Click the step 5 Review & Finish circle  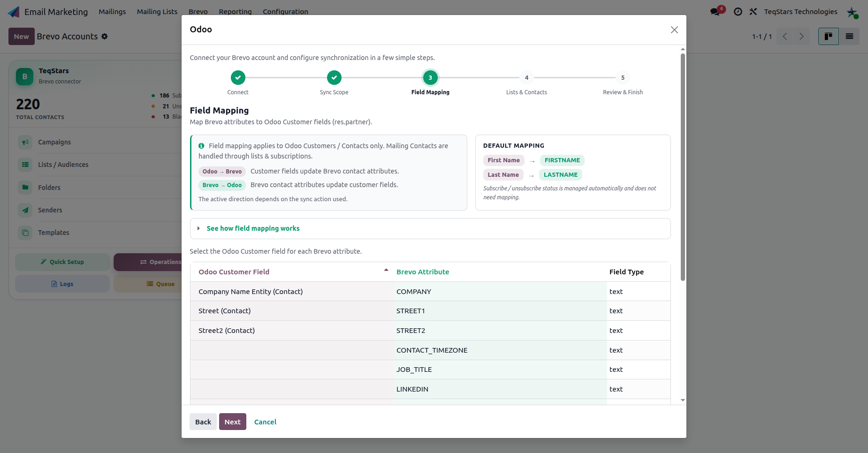coord(623,77)
